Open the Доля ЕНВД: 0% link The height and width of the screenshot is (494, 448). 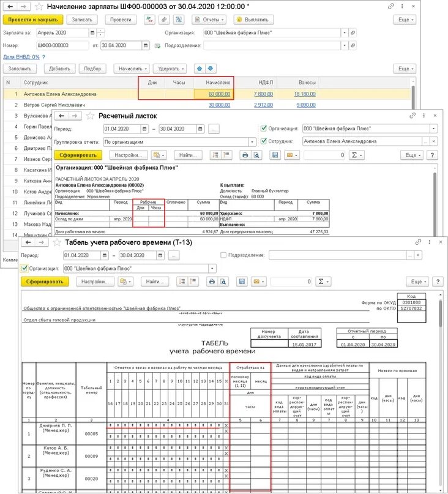(x=21, y=57)
